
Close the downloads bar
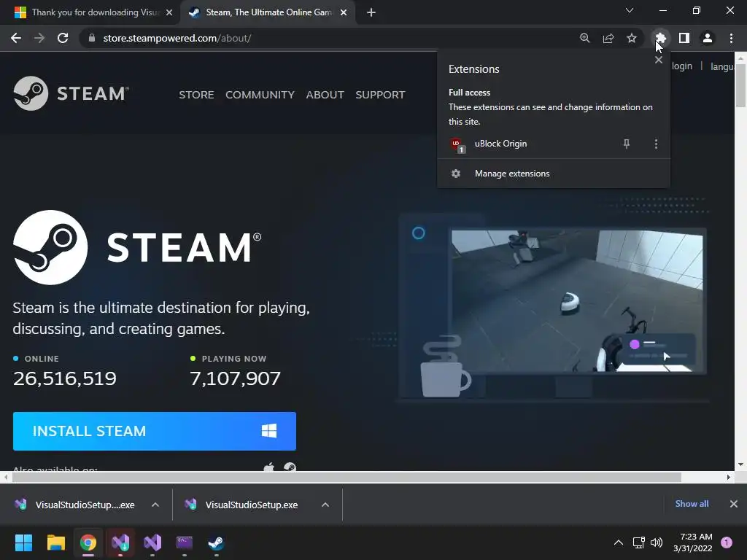[734, 504]
